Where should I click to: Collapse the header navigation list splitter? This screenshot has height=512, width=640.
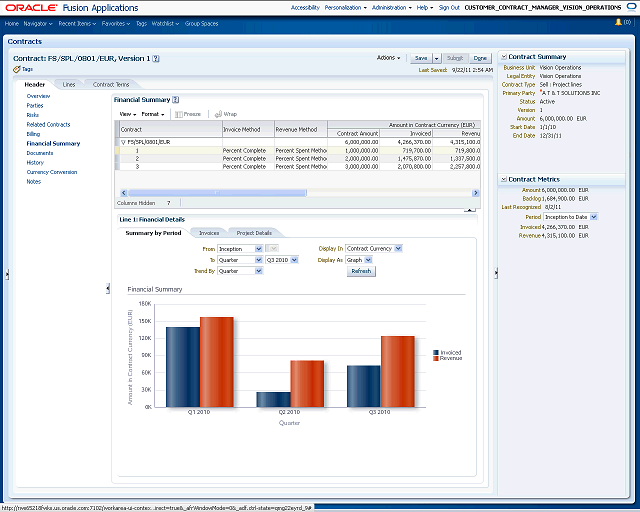click(108, 289)
